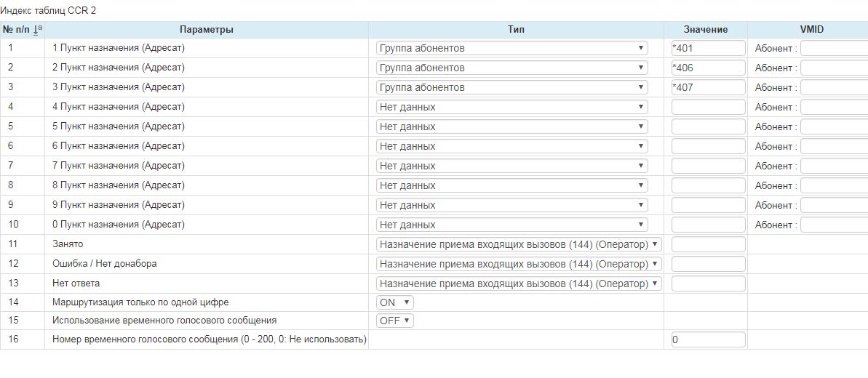Click the VMID Абонент field in row 10
Image resolution: width=868 pixels, height=378 pixels.
(834, 225)
